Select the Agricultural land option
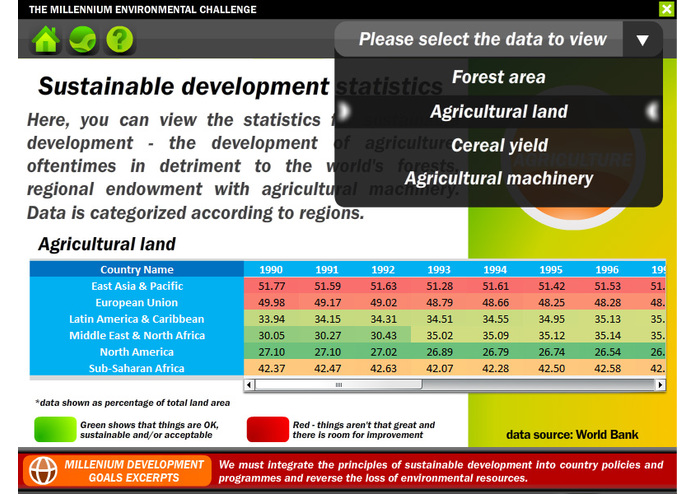The width and height of the screenshot is (695, 494). (x=499, y=112)
